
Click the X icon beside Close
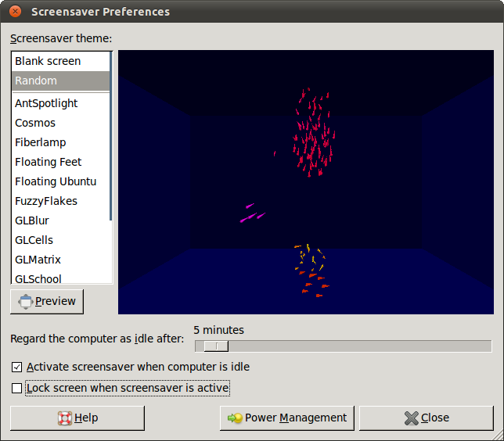412,418
